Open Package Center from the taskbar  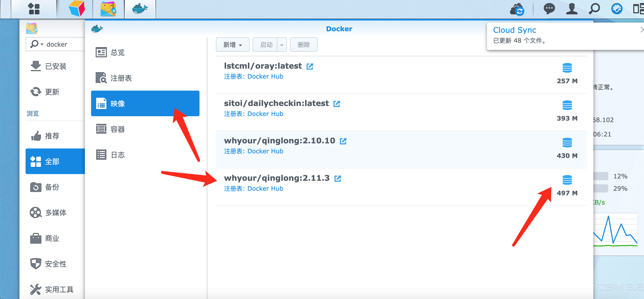(108, 9)
